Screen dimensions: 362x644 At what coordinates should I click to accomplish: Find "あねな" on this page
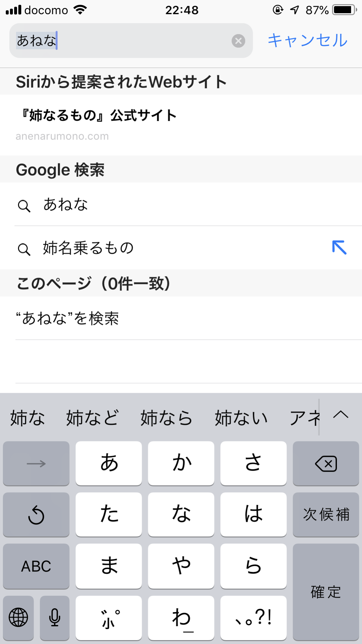(68, 318)
